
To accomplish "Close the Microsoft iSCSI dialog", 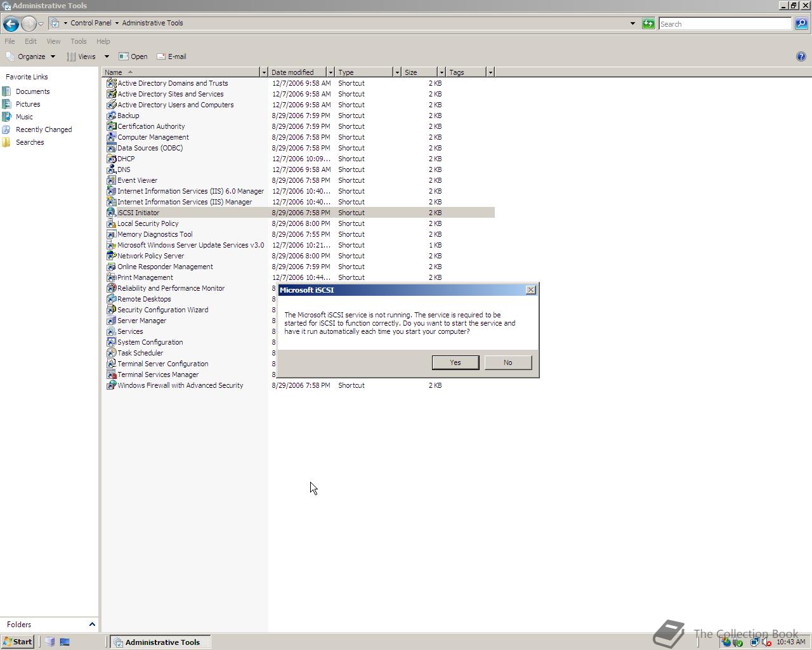I will 531,290.
